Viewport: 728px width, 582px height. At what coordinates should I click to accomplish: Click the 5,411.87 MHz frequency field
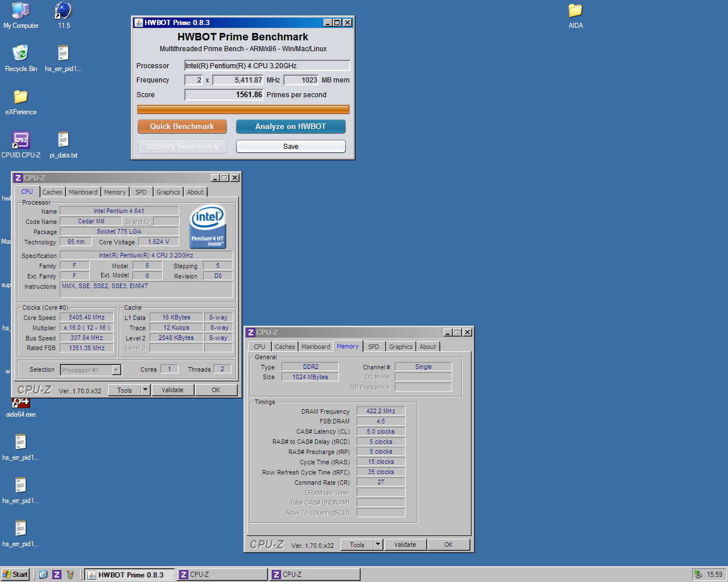tap(238, 80)
